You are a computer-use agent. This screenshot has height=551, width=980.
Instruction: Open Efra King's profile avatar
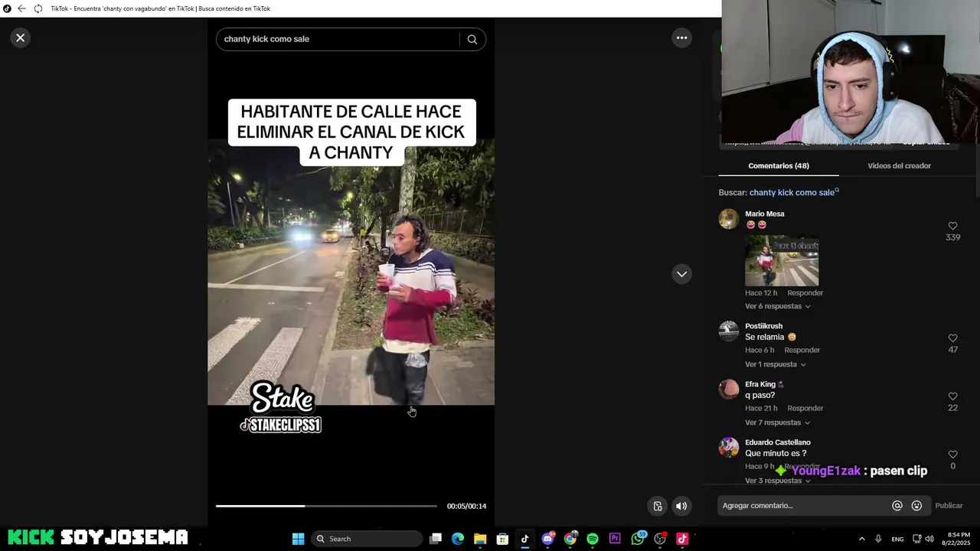coord(729,389)
